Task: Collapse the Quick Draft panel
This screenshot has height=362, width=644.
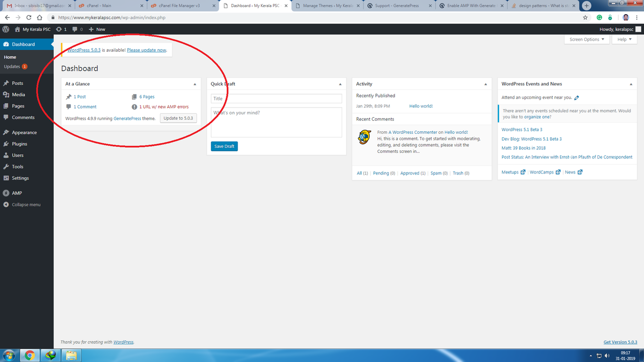Action: tap(340, 84)
